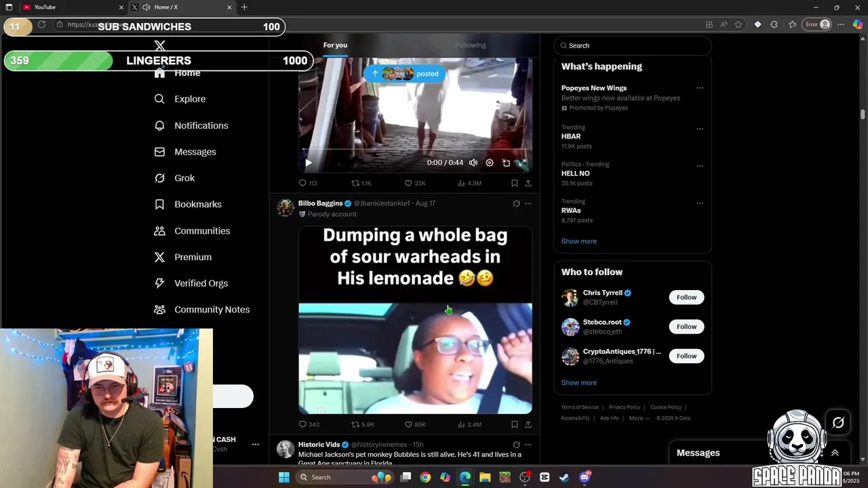Like the post with 85K likes

click(x=415, y=424)
